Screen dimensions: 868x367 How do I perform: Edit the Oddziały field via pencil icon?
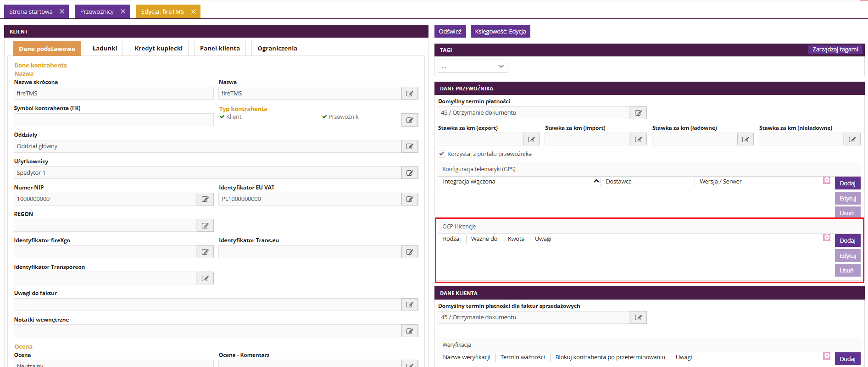[x=410, y=146]
